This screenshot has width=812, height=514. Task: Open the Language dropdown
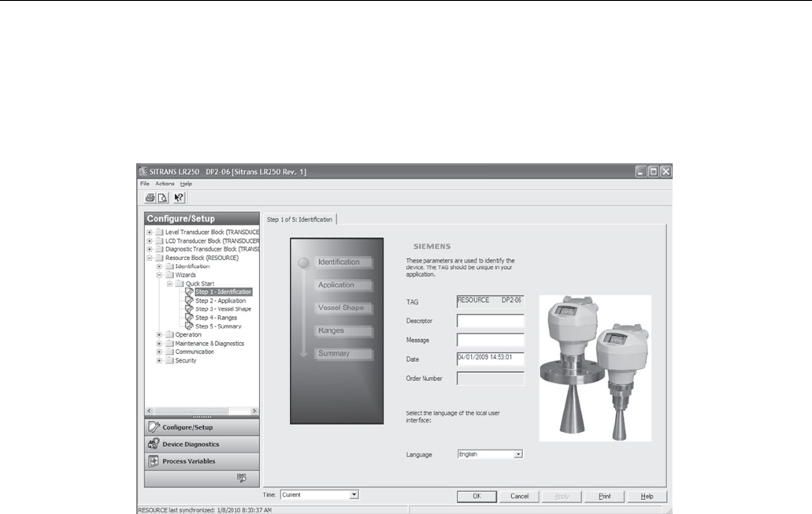518,454
